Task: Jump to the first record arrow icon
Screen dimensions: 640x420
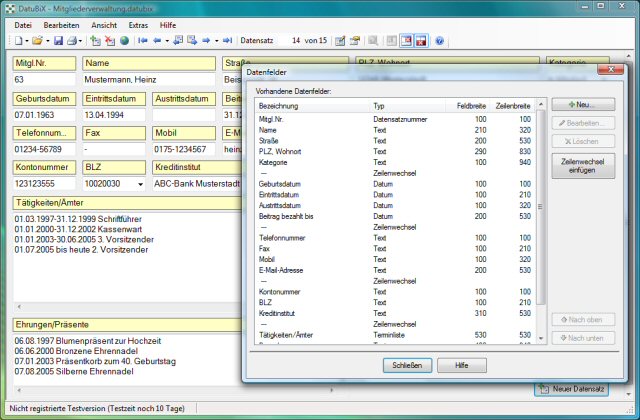Action: click(143, 41)
